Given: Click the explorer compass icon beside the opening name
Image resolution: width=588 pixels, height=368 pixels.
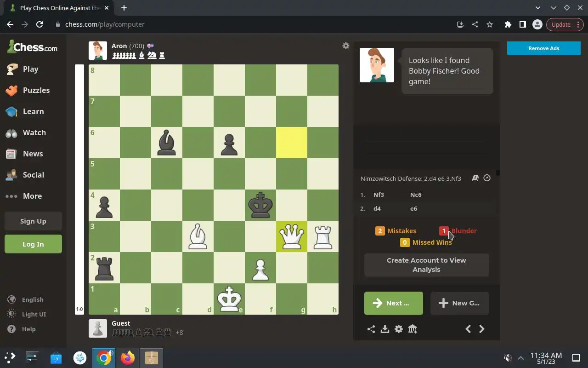Looking at the screenshot, I should 487,178.
